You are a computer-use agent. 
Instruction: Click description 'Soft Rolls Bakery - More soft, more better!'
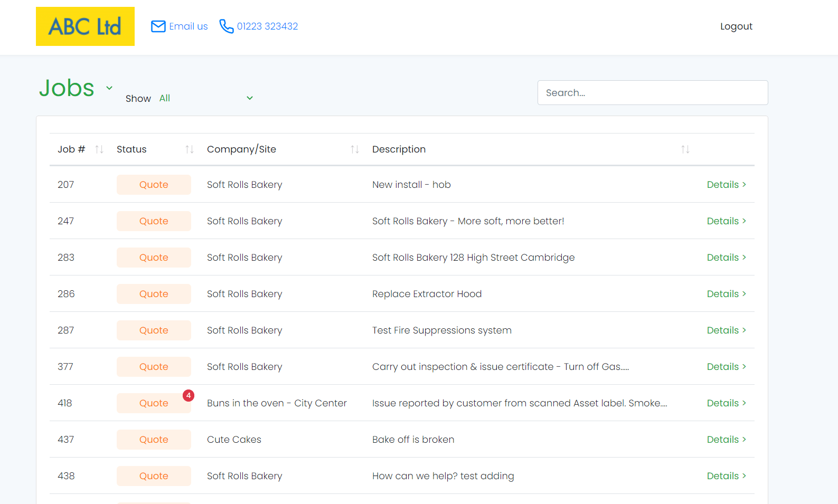(x=468, y=221)
